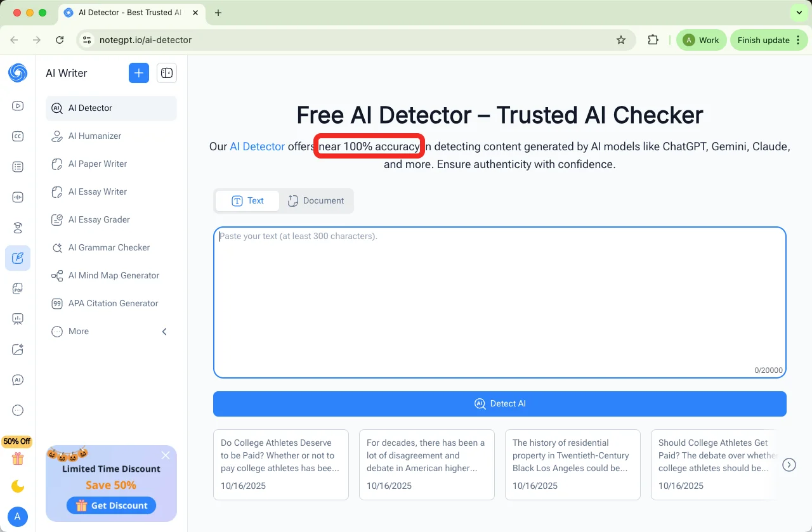Open the audio waveform icon in left rail

pos(18,197)
